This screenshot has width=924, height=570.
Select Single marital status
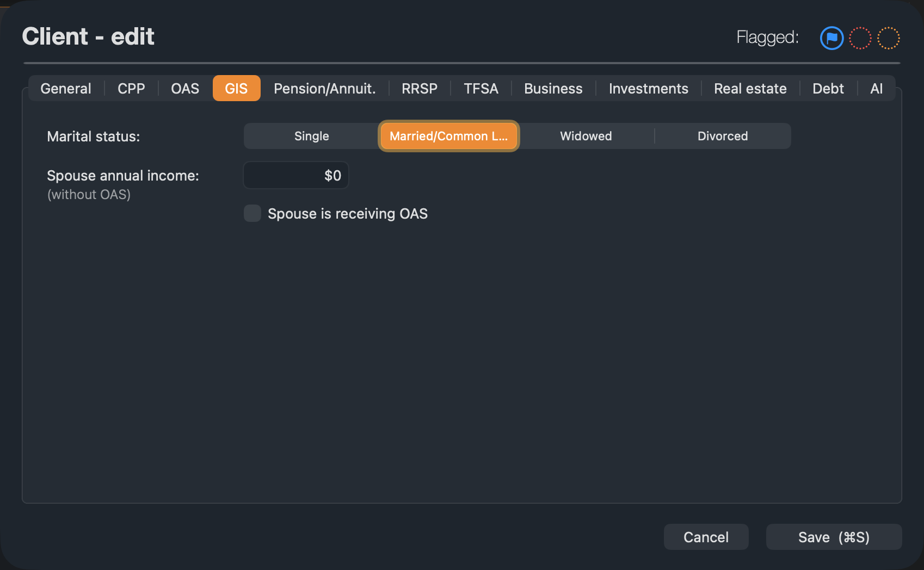[312, 136]
